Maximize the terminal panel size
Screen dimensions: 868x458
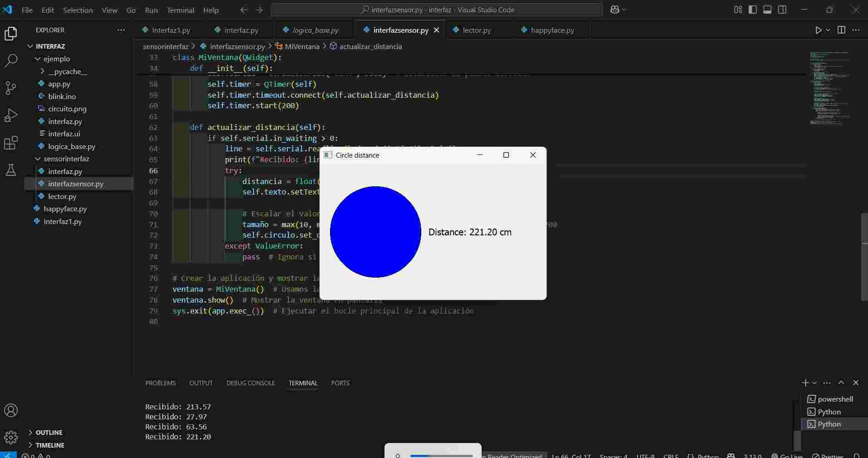coord(841,383)
